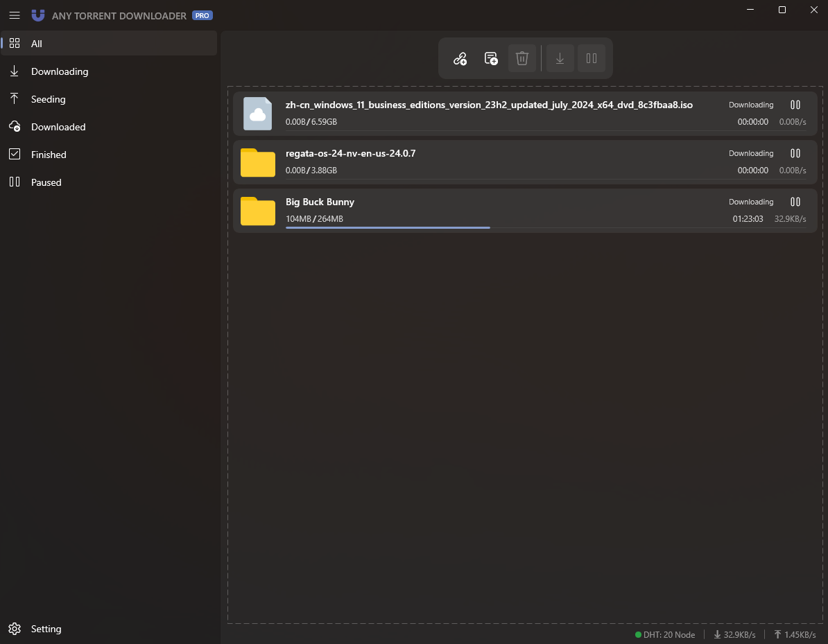Add a torrent via magnet link icon
828x644 pixels.
pos(460,58)
